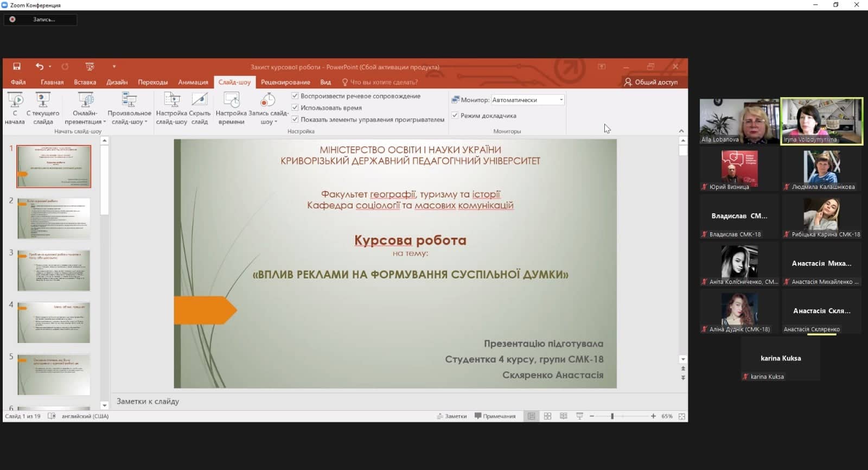Switch to the Design tab
The height and width of the screenshot is (470, 868).
(x=117, y=82)
